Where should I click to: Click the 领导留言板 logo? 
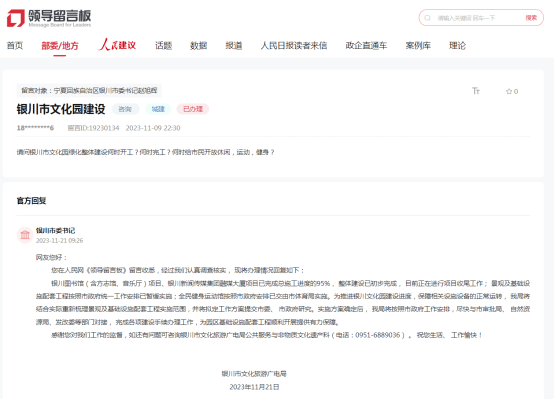(49, 18)
